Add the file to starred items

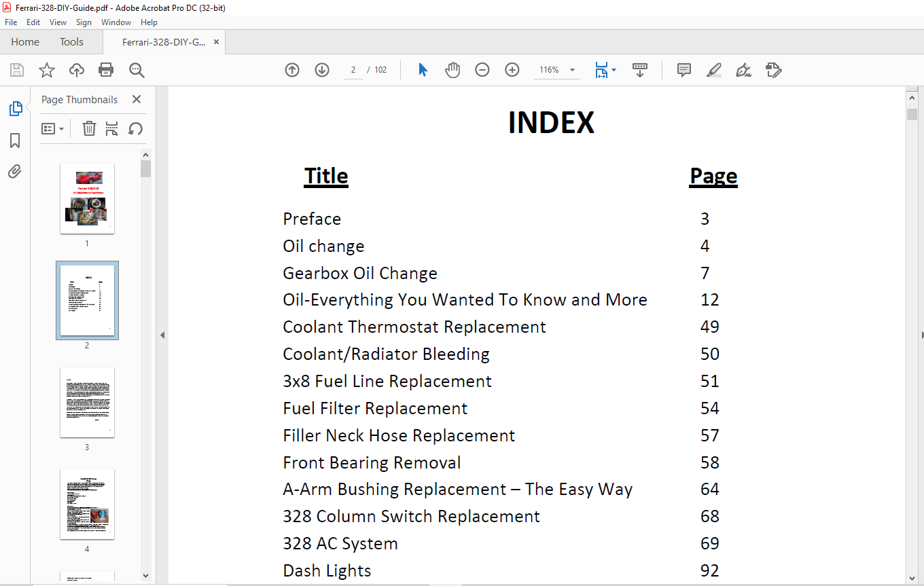(46, 70)
